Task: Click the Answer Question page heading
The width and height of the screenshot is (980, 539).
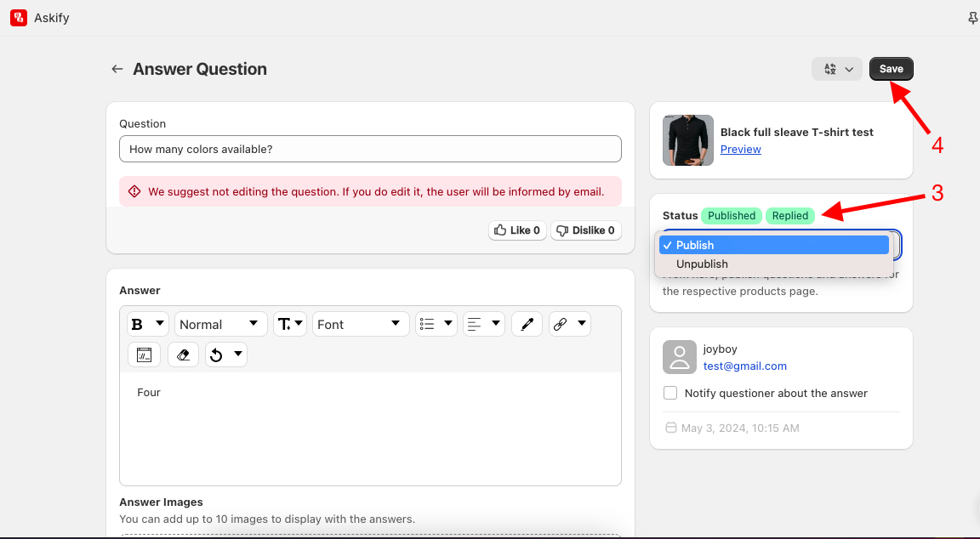Action: [x=200, y=69]
